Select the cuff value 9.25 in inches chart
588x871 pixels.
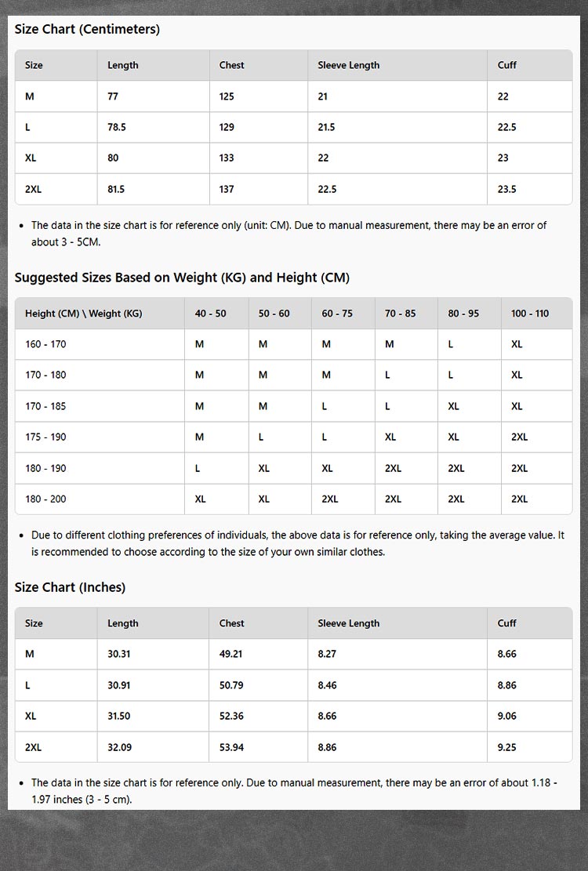pyautogui.click(x=506, y=747)
